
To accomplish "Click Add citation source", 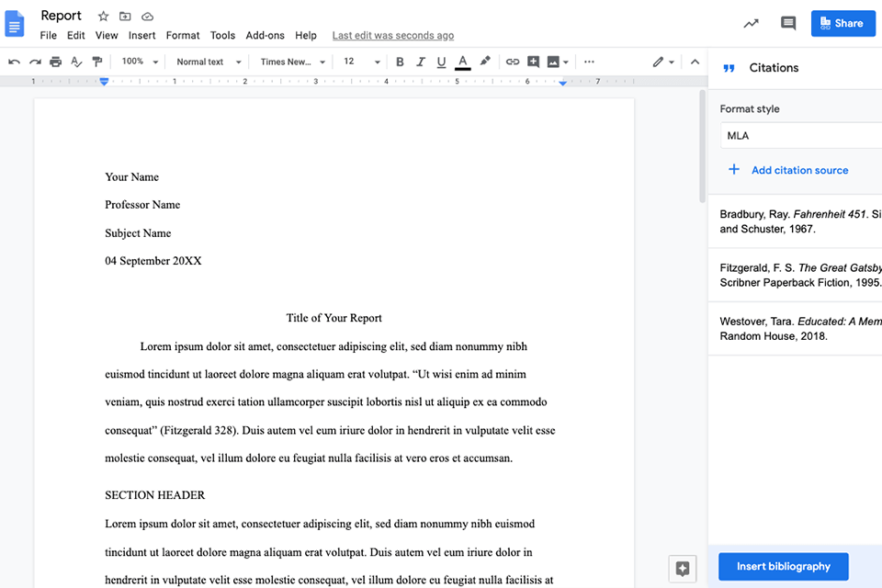I will pyautogui.click(x=800, y=170).
